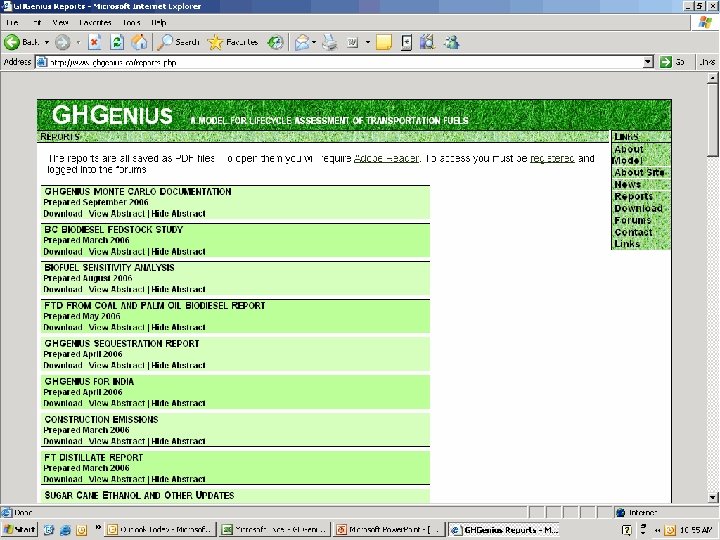The height and width of the screenshot is (540, 720).
Task: Open the bottom Links sidebar link
Action: pos(627,244)
